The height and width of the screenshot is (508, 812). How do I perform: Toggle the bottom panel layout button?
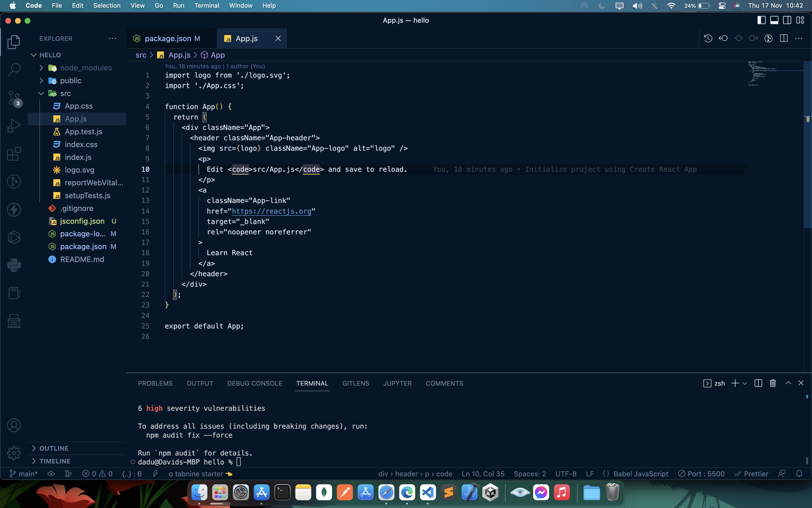[774, 20]
